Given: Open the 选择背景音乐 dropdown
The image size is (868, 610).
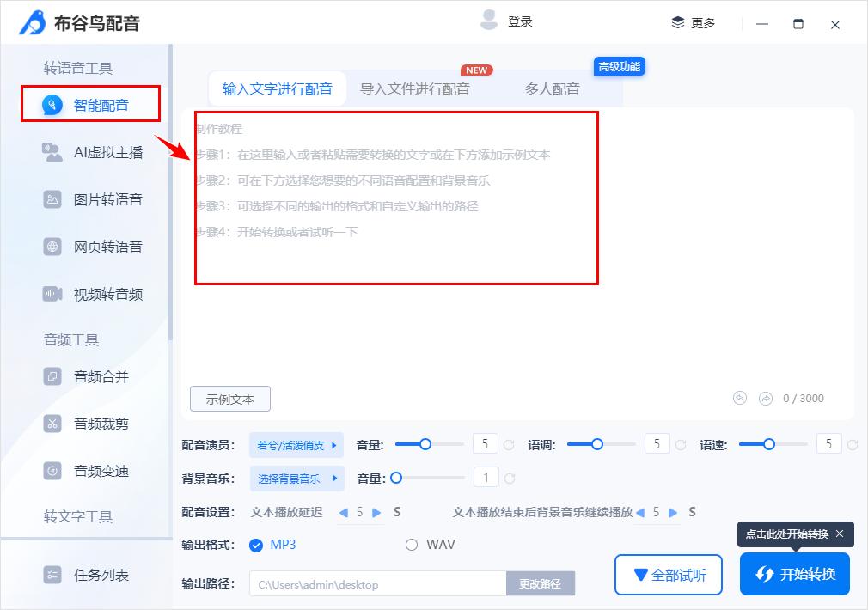Looking at the screenshot, I should (x=296, y=477).
